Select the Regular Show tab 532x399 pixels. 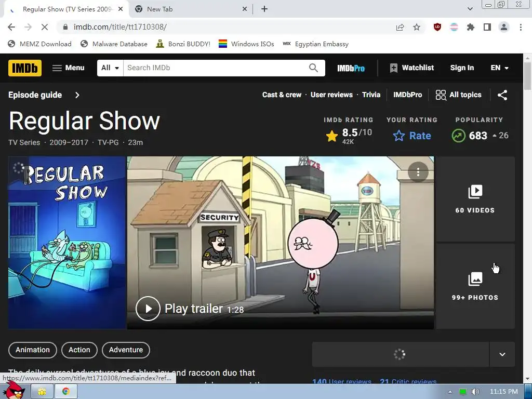(66, 9)
